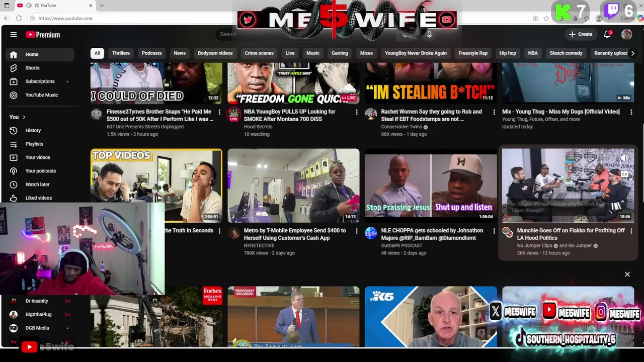Open Liked videos in sidebar
The height and width of the screenshot is (362, 644).
(40, 198)
